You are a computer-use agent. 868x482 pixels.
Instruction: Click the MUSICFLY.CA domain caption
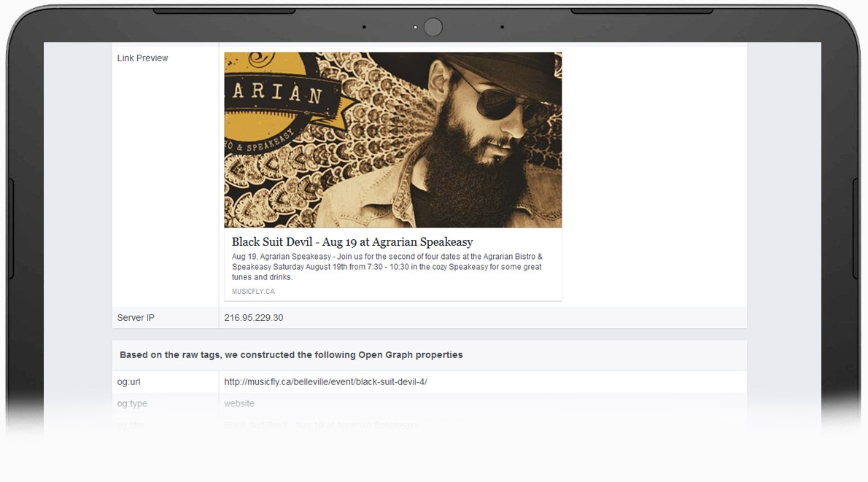pos(253,291)
